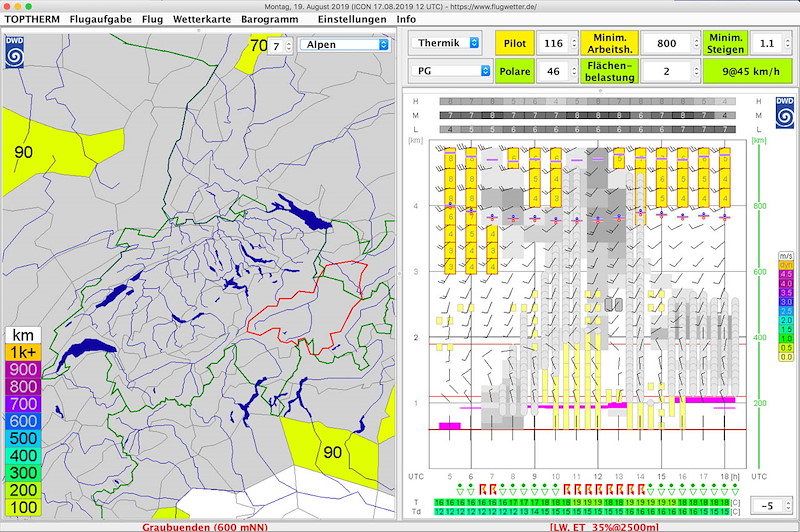Screen dimensions: 800x532
Task: Open the Thermik mode dropdown
Action: pos(445,43)
